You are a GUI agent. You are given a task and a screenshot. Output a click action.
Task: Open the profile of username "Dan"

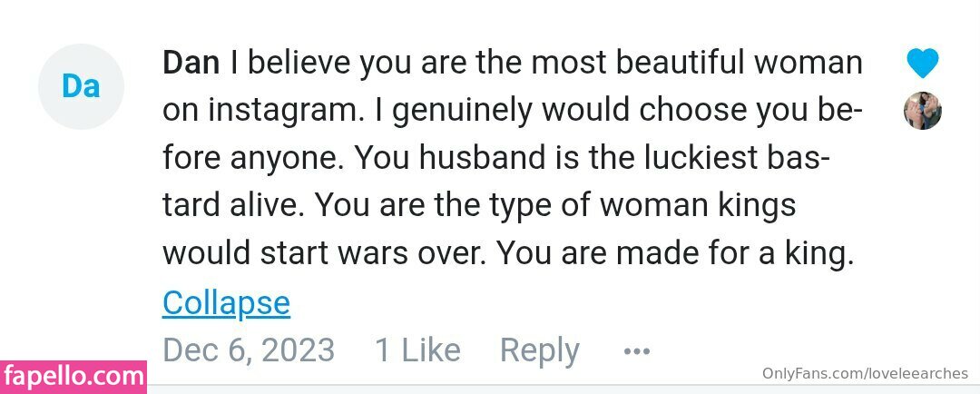(191, 63)
